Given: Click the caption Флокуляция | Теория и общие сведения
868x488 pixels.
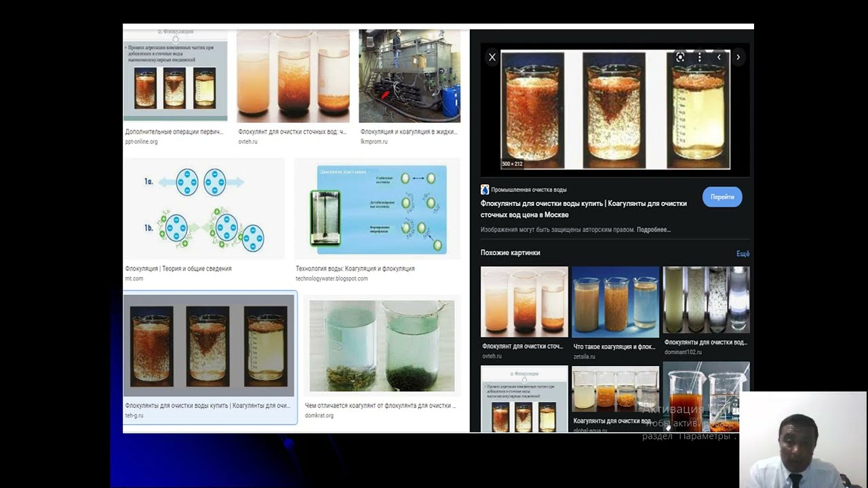Looking at the screenshot, I should coord(178,268).
